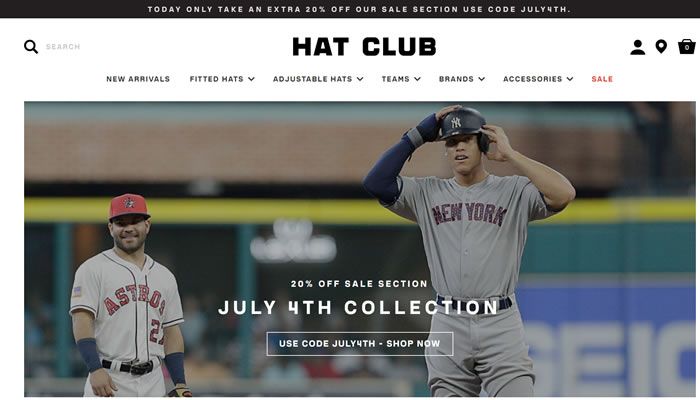The width and height of the screenshot is (700, 400).
Task: Expand the Brands dropdown arrow
Action: (x=481, y=79)
